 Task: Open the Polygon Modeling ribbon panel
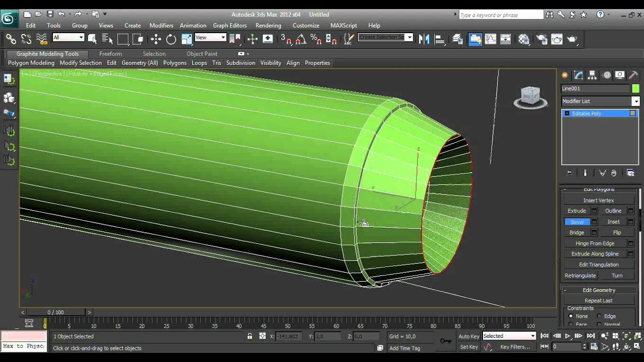tap(31, 63)
